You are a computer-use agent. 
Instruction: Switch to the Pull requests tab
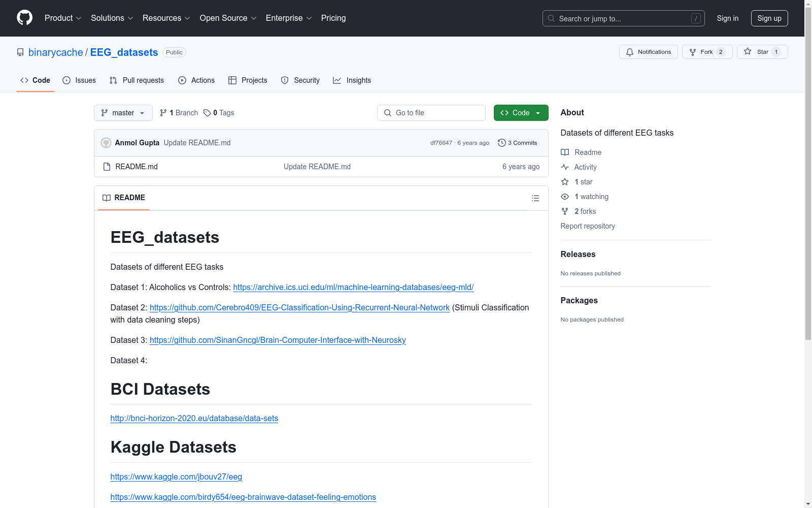click(137, 80)
